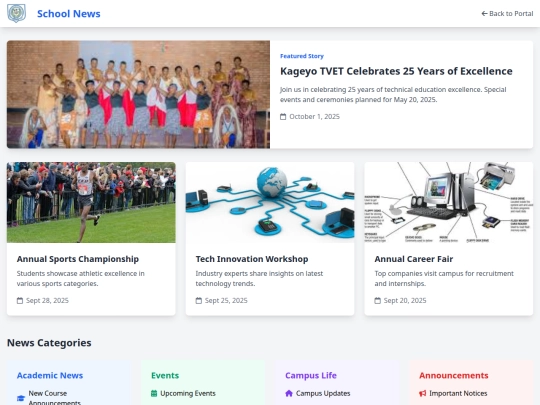Click calendar icon beside Sept 25, 2025

tap(199, 301)
